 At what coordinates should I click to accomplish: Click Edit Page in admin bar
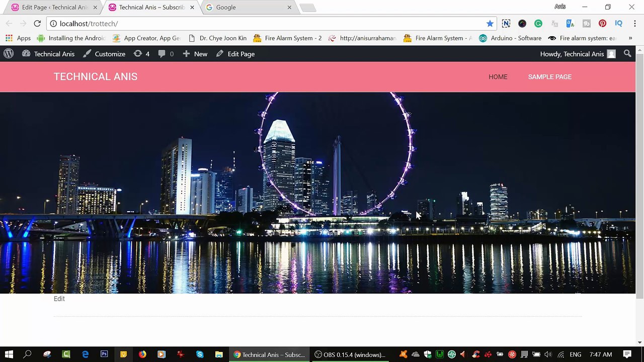[235, 54]
